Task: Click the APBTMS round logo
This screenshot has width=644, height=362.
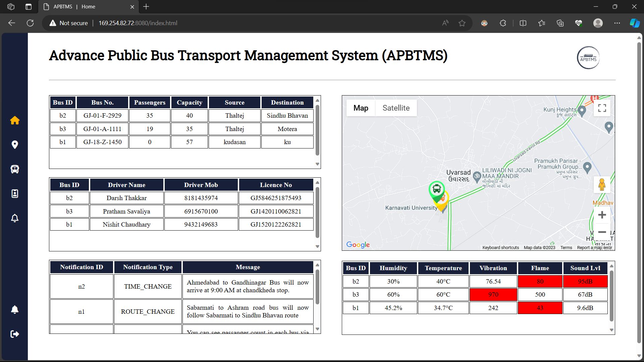Action: coord(588,58)
